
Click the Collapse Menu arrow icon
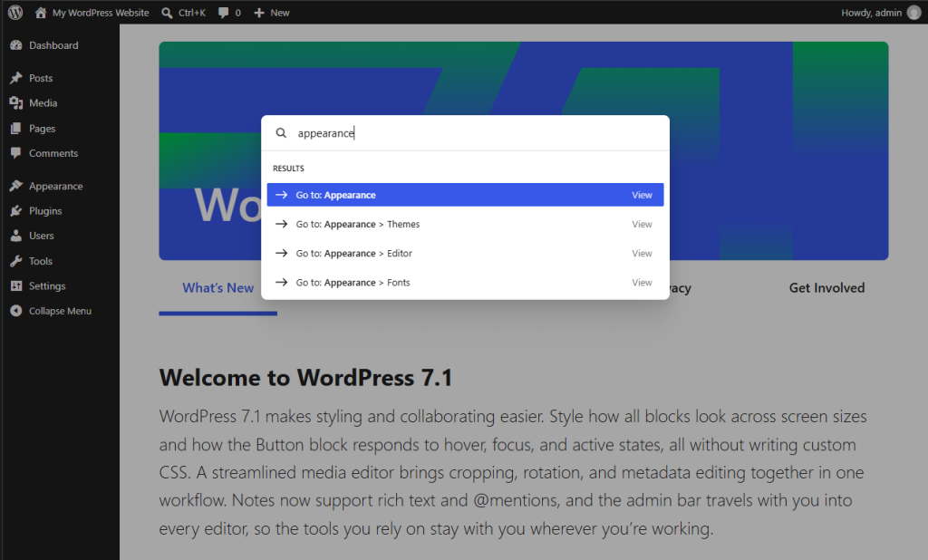coord(16,311)
